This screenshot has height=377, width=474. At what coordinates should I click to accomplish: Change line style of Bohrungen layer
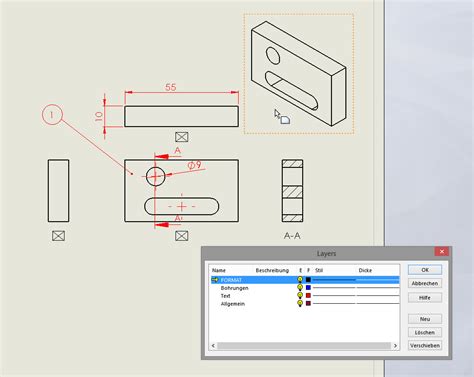[334, 288]
